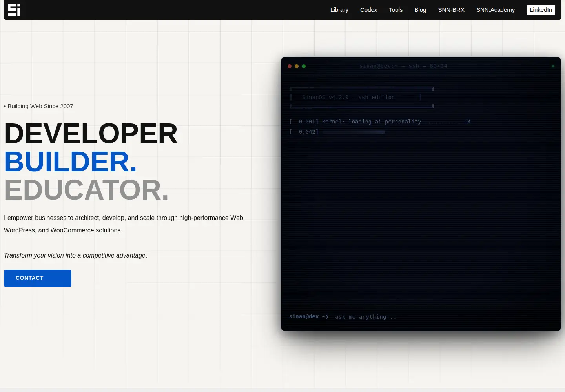
Task: Click the yellow dot in the terminal window
Action: pos(297,66)
